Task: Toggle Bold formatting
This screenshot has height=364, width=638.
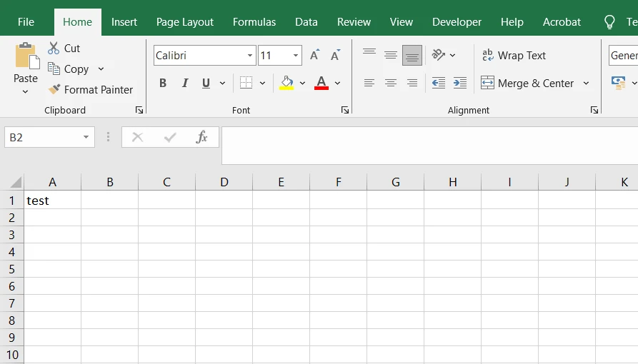Action: pos(163,83)
